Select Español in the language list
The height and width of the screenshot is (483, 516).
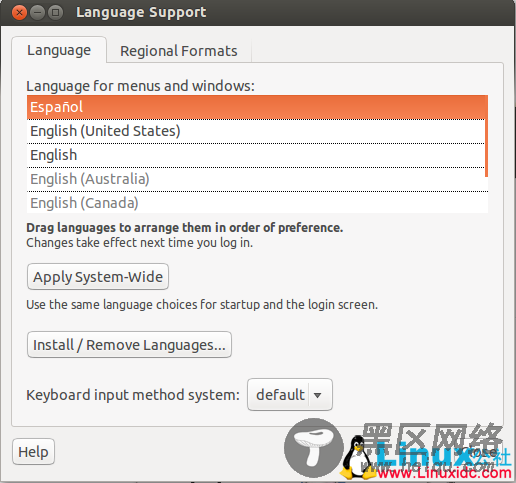257,107
